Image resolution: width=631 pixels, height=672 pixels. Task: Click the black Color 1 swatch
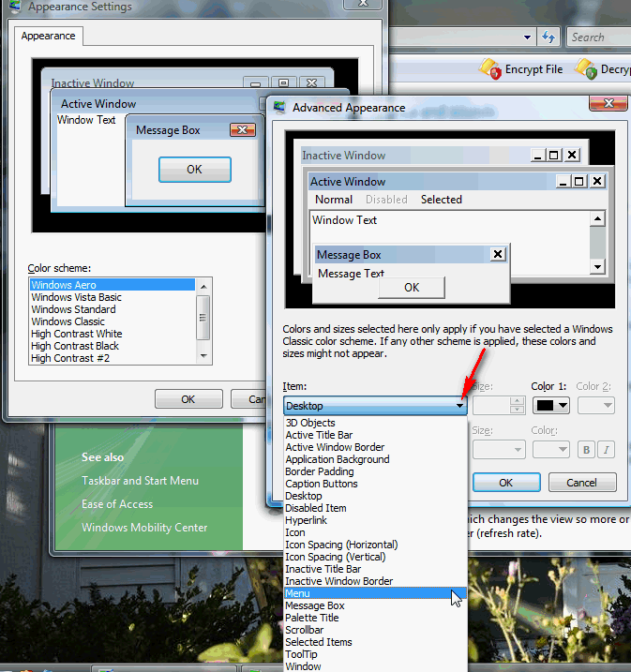[546, 406]
